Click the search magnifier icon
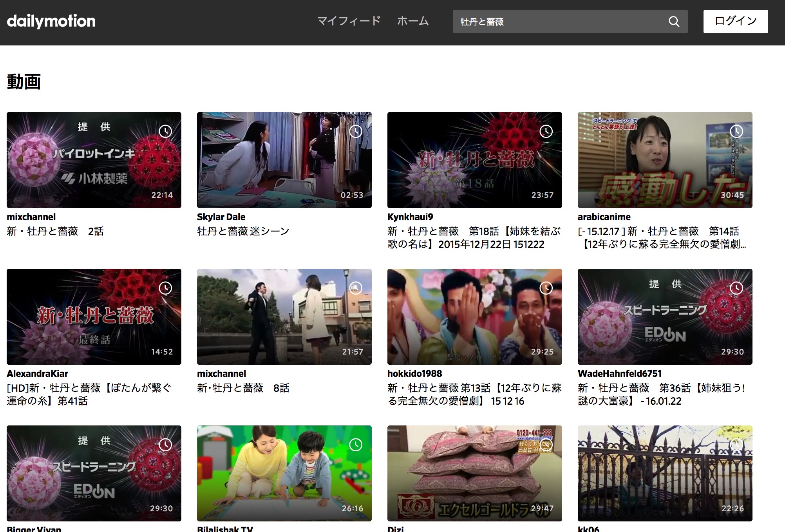The height and width of the screenshot is (532, 785). [x=674, y=22]
